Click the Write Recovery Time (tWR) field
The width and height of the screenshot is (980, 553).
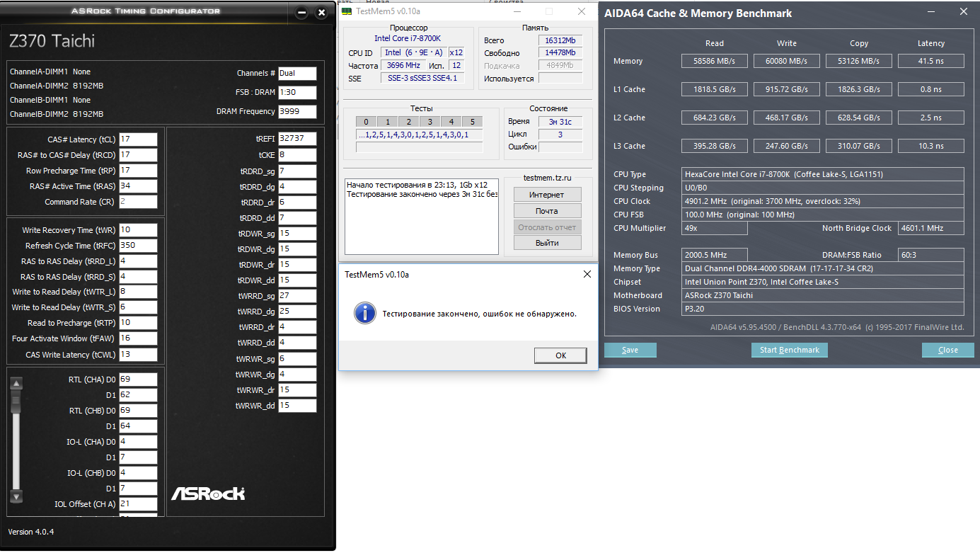(138, 230)
